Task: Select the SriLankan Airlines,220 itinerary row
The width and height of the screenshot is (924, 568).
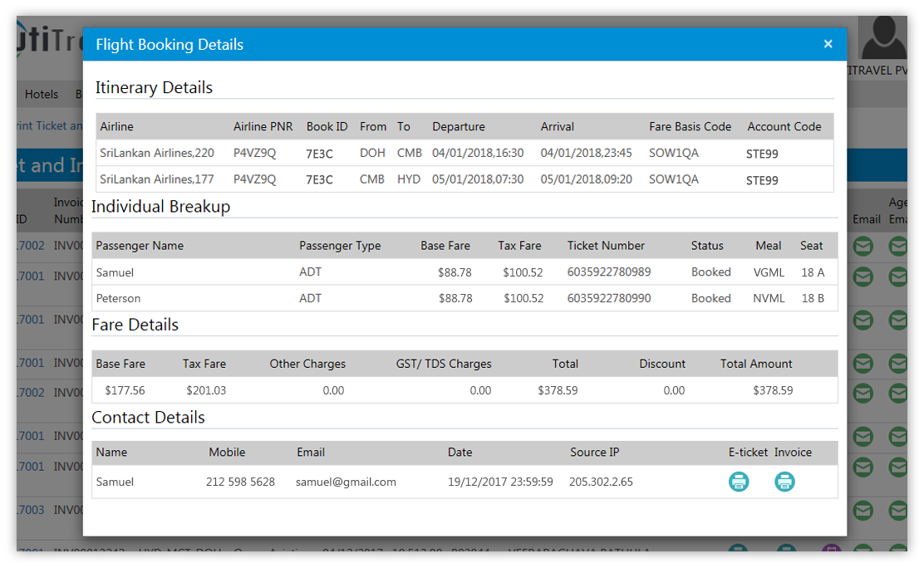Action: coord(464,153)
